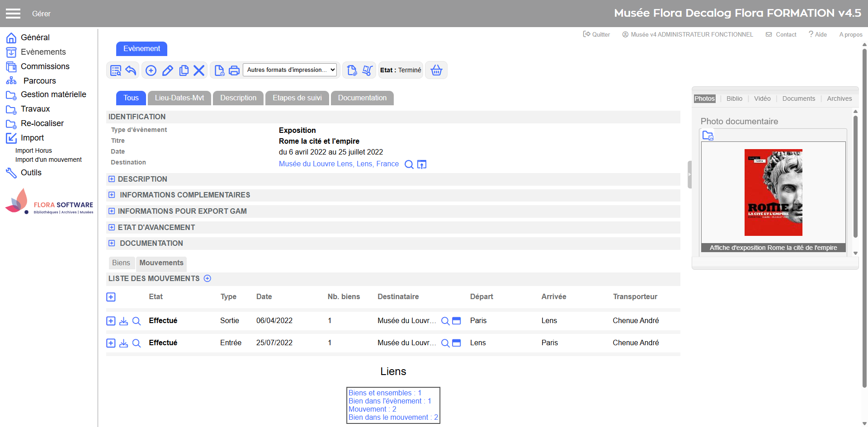Open 'Biens et ensembles : 1' link
This screenshot has height=427, width=868.
[385, 393]
